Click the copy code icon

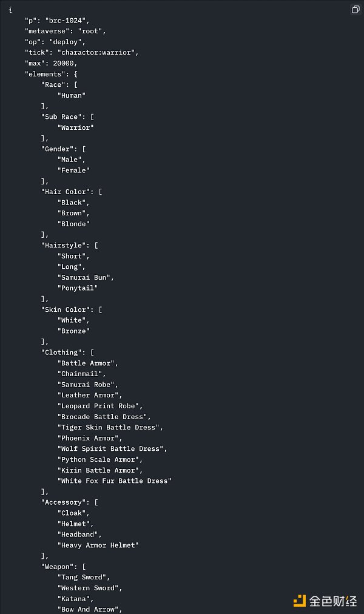[x=356, y=10]
